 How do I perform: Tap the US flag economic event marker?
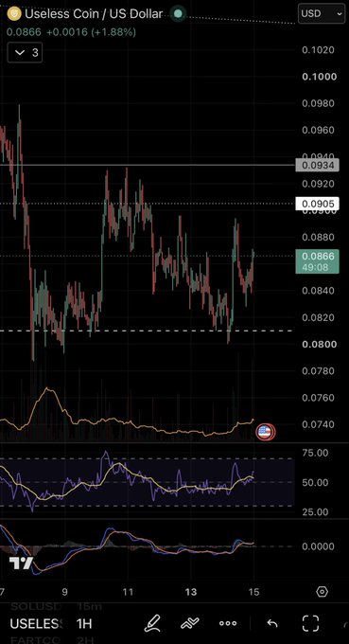tap(265, 432)
